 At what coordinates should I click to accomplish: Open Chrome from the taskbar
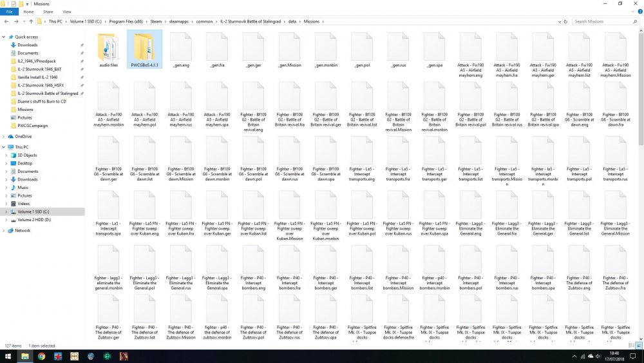click(41, 357)
